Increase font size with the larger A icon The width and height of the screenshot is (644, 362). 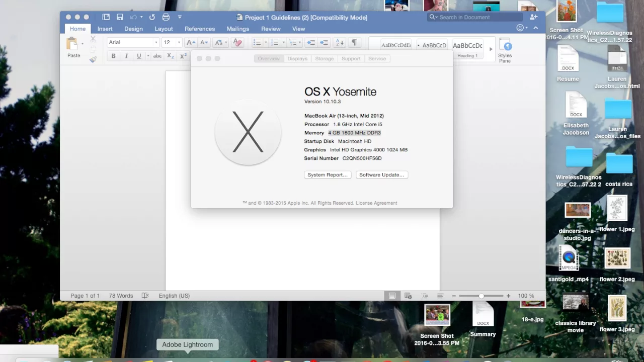(x=191, y=43)
